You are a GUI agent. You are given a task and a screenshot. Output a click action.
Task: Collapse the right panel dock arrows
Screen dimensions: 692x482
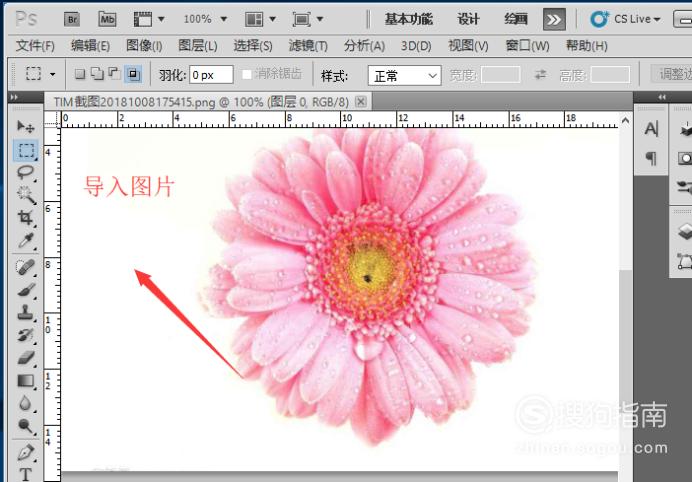662,97
